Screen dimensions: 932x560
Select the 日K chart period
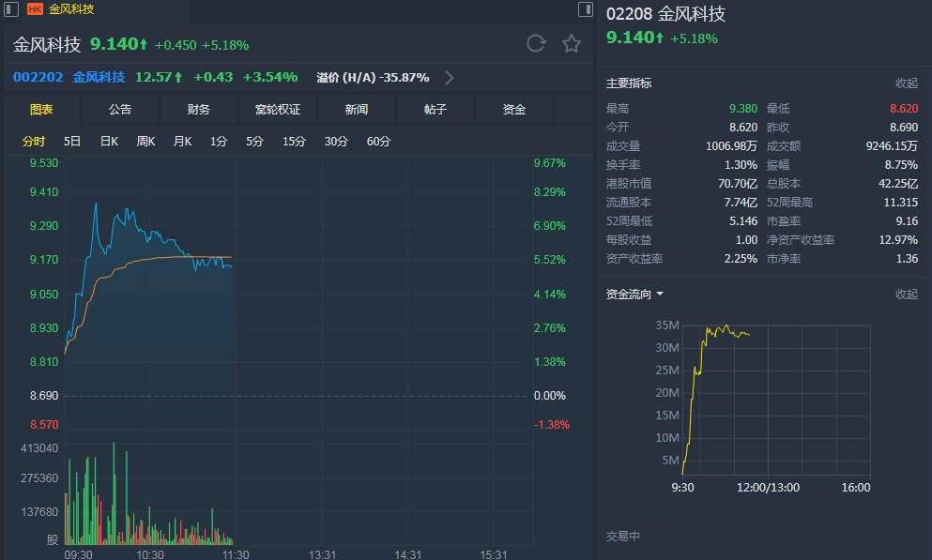point(109,142)
